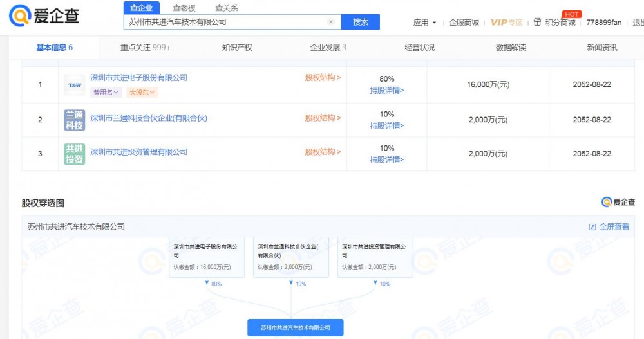This screenshot has height=339, width=644.
Task: Open 深圳市共进电子股份有限公司 company link
Action: [x=139, y=78]
